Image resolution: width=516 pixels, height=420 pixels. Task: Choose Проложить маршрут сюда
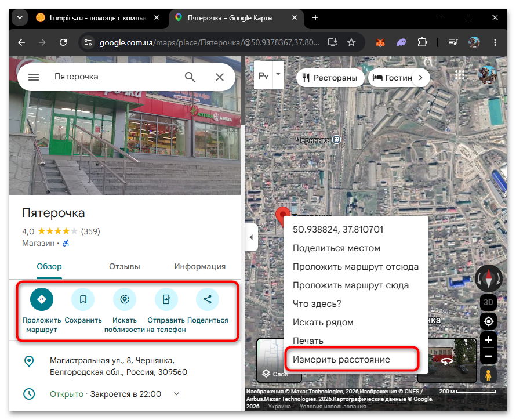[x=355, y=285]
